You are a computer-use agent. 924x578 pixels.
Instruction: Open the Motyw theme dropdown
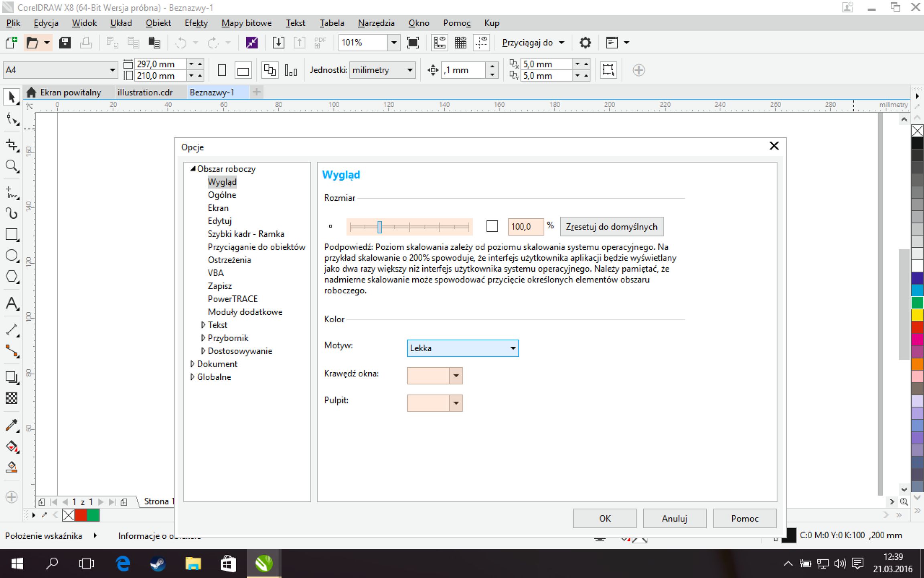[462, 348]
